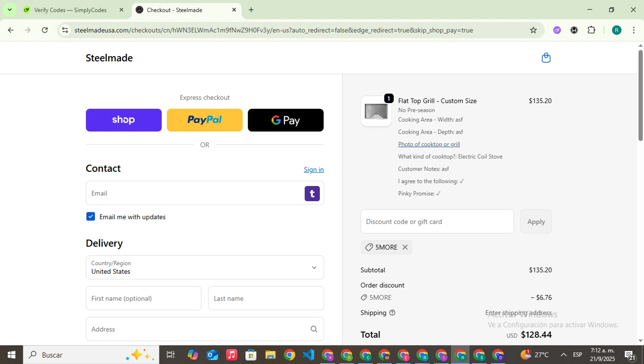Open Chrome profile 'D' window on taskbar
The height and width of the screenshot is (364, 644).
click(498, 355)
